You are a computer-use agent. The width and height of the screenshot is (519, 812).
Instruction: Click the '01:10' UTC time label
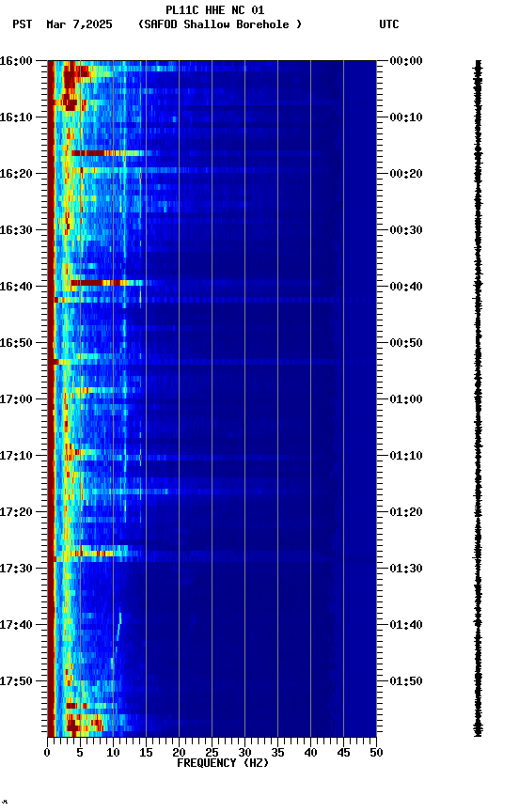pos(406,456)
